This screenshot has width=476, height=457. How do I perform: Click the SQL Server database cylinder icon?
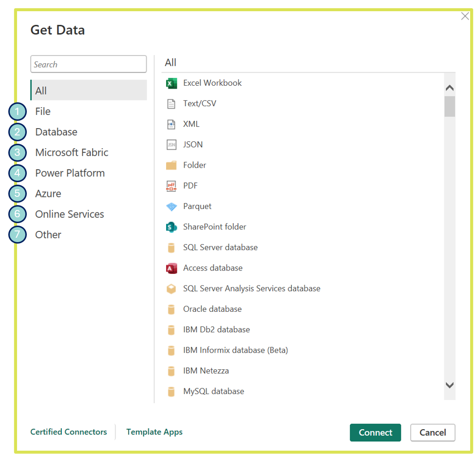tap(171, 248)
